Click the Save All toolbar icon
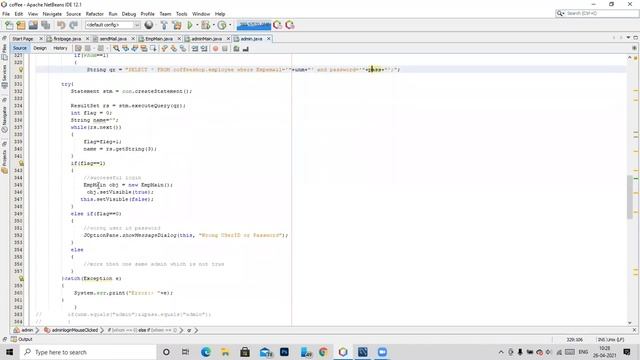 click(x=45, y=25)
